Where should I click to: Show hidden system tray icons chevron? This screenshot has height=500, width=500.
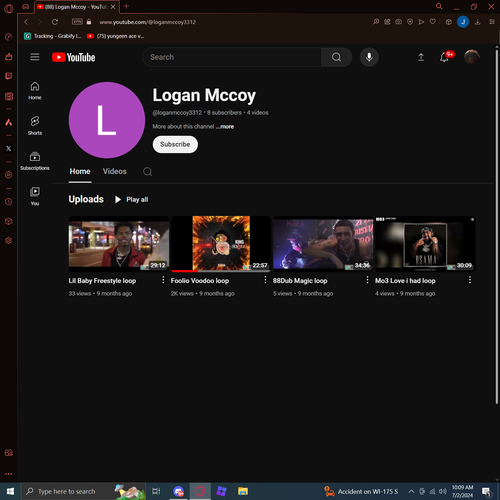[411, 491]
